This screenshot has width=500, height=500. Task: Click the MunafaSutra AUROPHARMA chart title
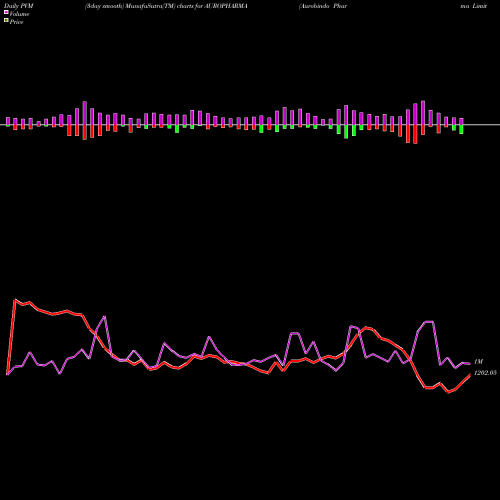166,6
